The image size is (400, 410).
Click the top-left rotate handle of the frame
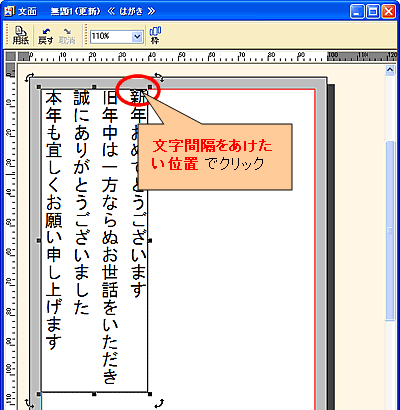[29, 77]
